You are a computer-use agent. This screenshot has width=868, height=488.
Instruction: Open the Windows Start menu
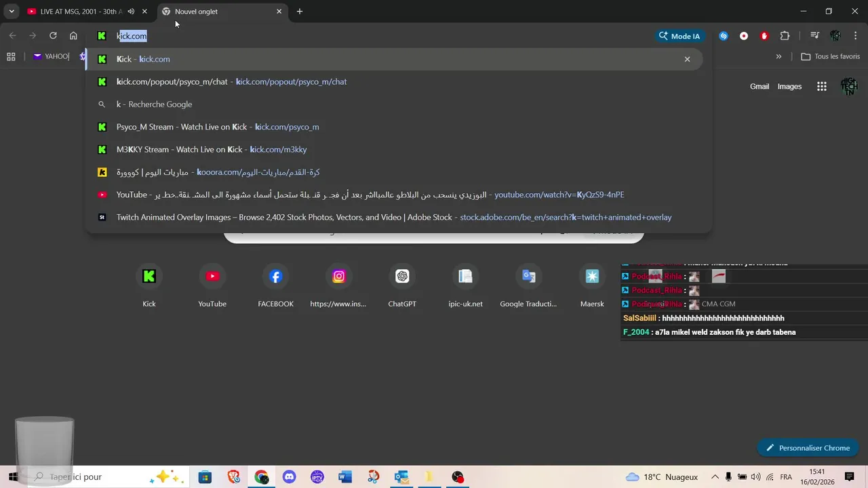tap(14, 477)
